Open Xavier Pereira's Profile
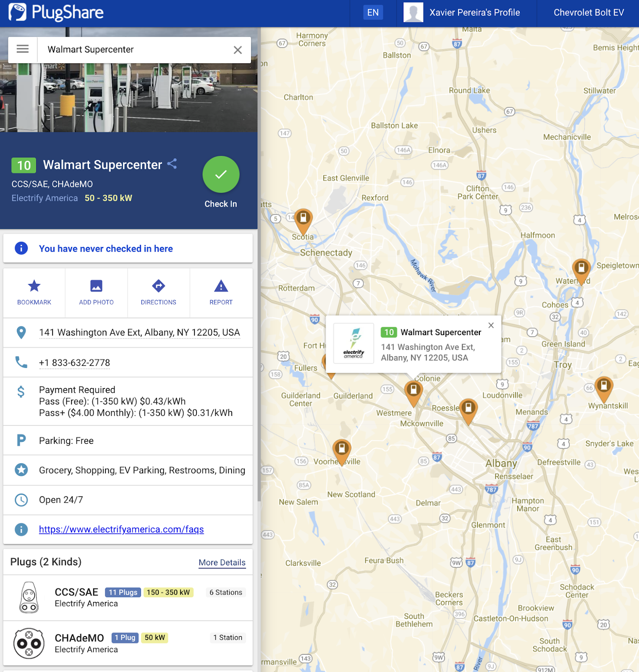 pos(474,13)
